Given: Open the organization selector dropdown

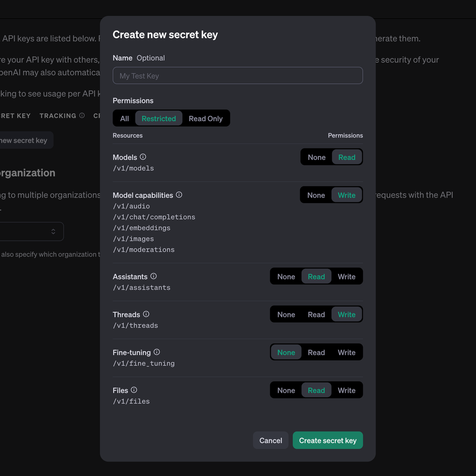Looking at the screenshot, I should pos(31,231).
